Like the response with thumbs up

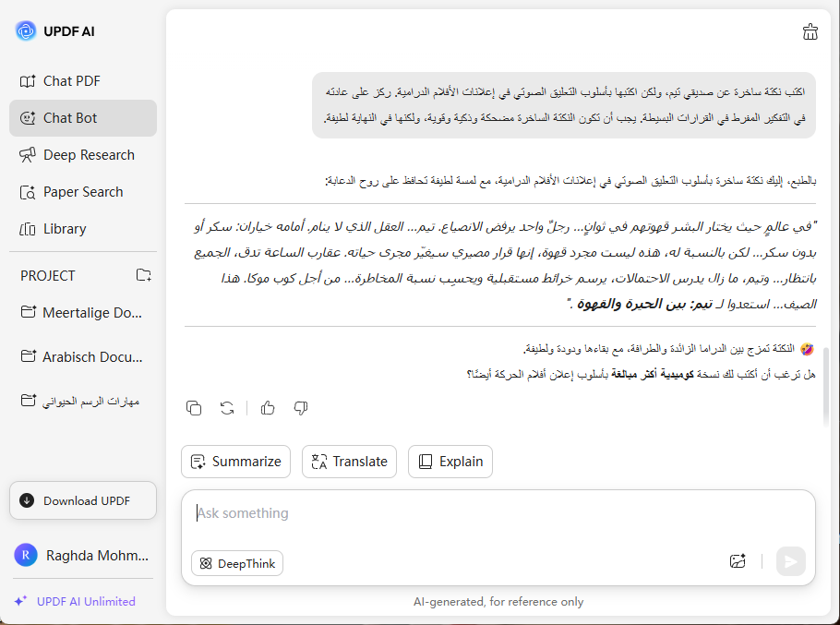tap(268, 408)
